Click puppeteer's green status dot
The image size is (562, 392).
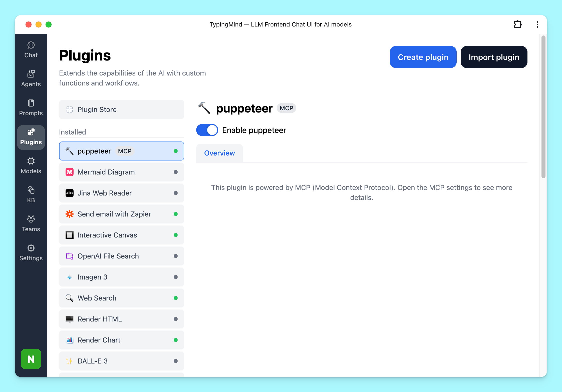(x=176, y=151)
